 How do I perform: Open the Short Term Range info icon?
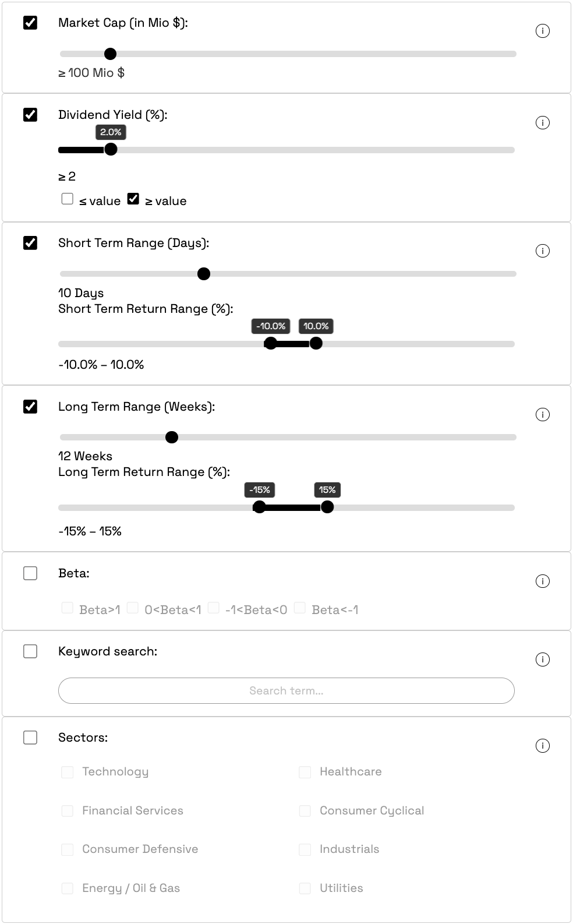point(543,251)
